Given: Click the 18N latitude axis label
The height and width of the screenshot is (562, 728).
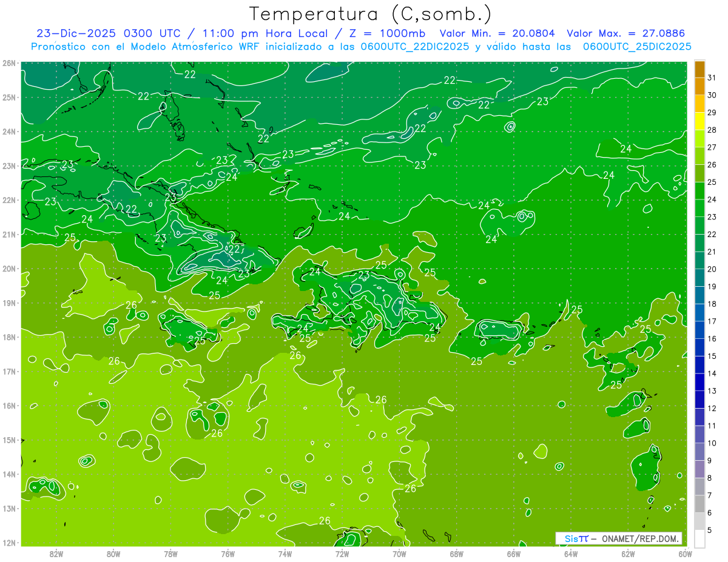Looking at the screenshot, I should 8,337.
